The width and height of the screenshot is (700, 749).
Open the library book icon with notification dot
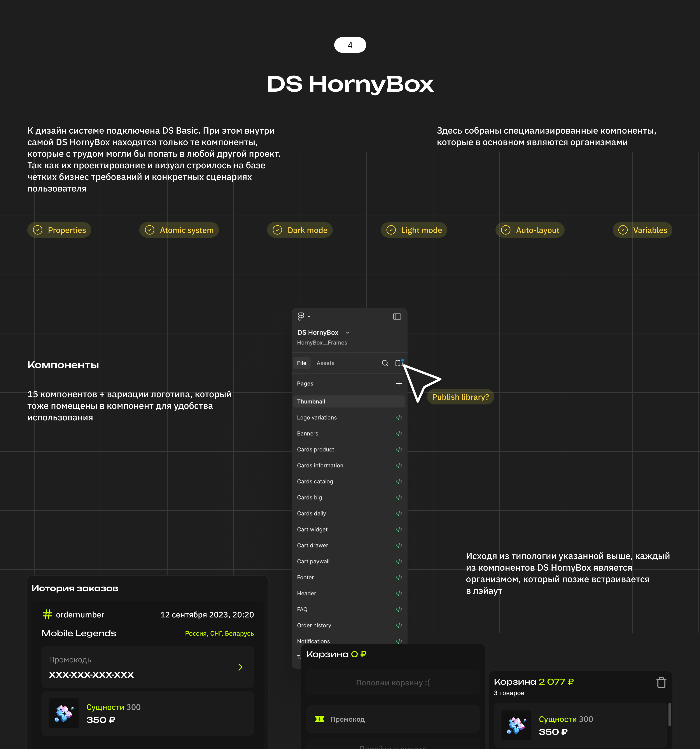pyautogui.click(x=399, y=363)
